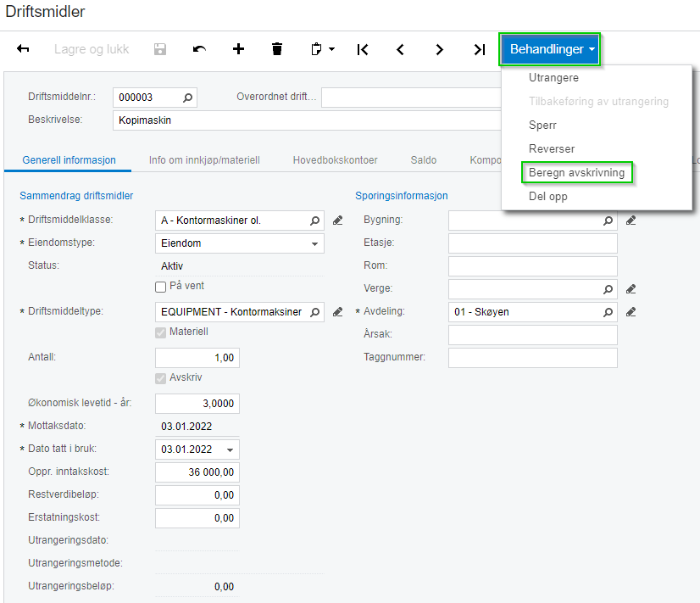Open clipboard dropdown arrow in toolbar
The height and width of the screenshot is (603, 700).
pos(331,49)
